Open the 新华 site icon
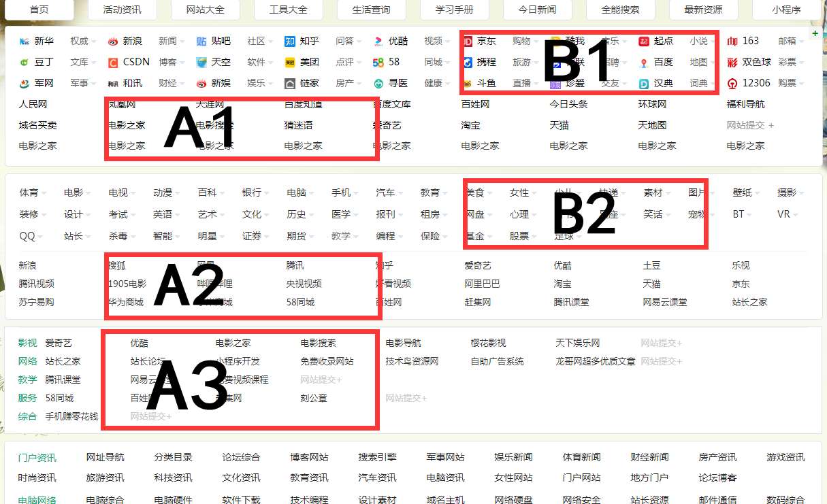Screen dimensions: 827x504 point(25,41)
